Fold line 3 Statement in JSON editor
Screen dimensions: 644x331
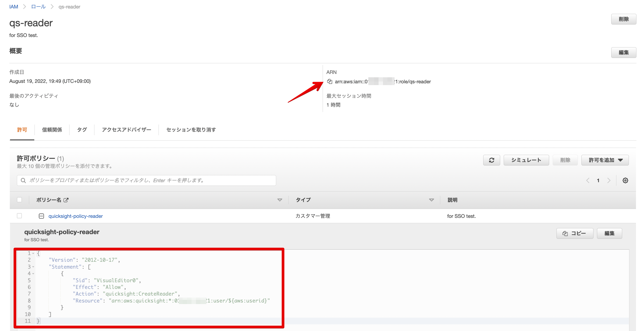(x=33, y=267)
